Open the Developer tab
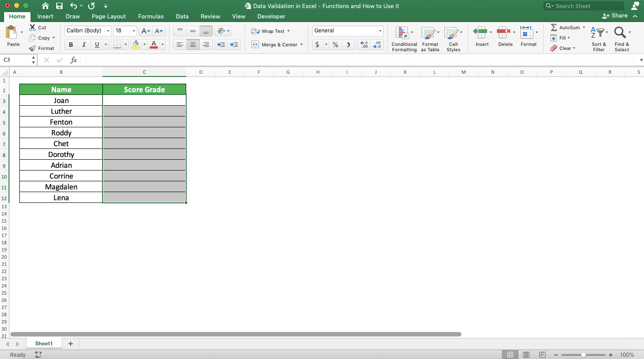The image size is (644, 359). 271,16
